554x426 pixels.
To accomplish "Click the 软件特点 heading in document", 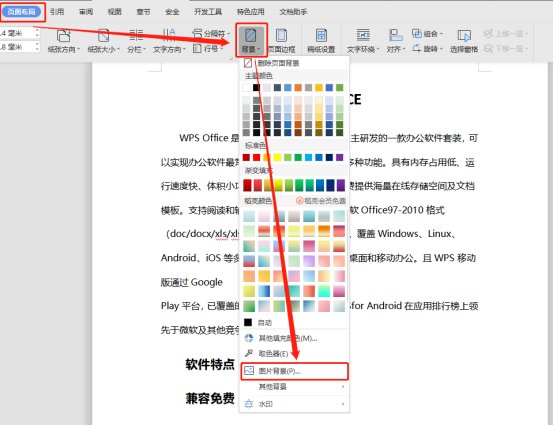I will tap(210, 364).
